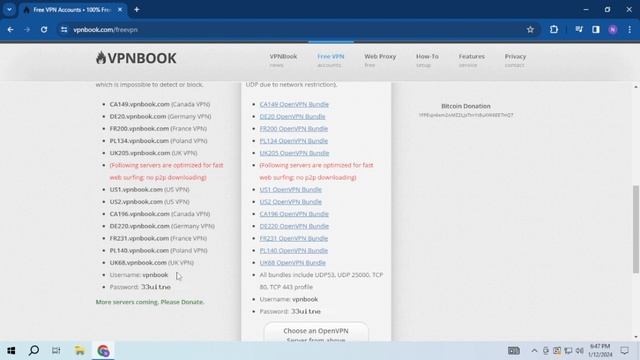Toggle the Chrome side panel icon
The height and width of the screenshot is (360, 640).
(596, 29)
